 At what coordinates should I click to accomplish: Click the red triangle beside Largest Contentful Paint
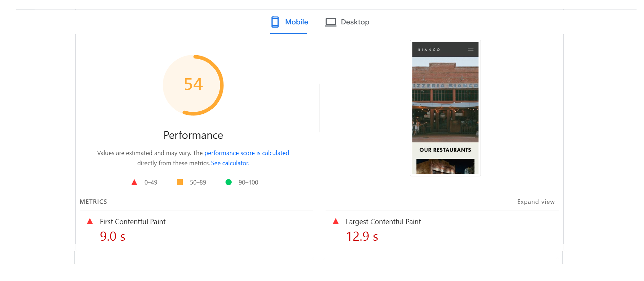tap(336, 221)
